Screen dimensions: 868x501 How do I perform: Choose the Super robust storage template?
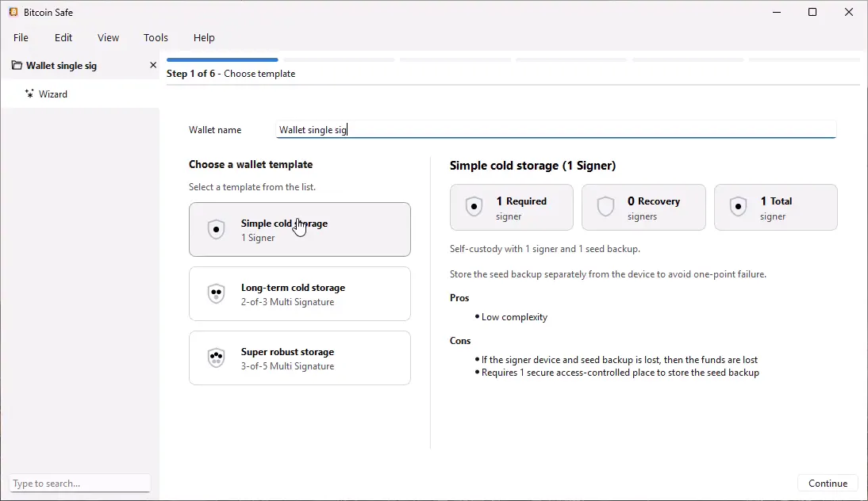pos(299,358)
